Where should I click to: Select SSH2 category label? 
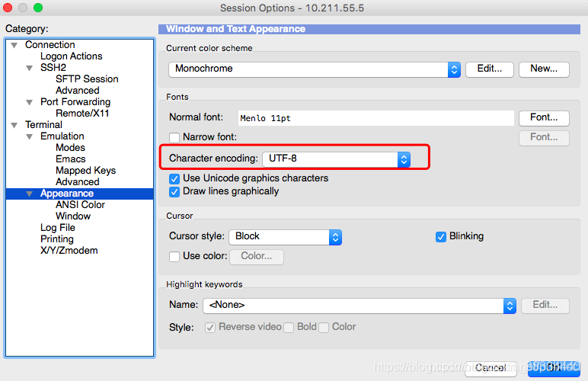(53, 68)
